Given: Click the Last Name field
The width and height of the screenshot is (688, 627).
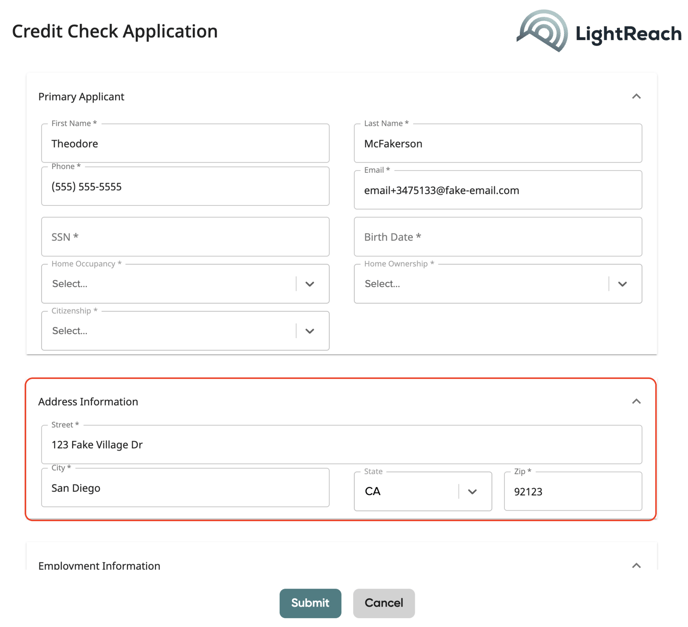Looking at the screenshot, I should click(498, 143).
